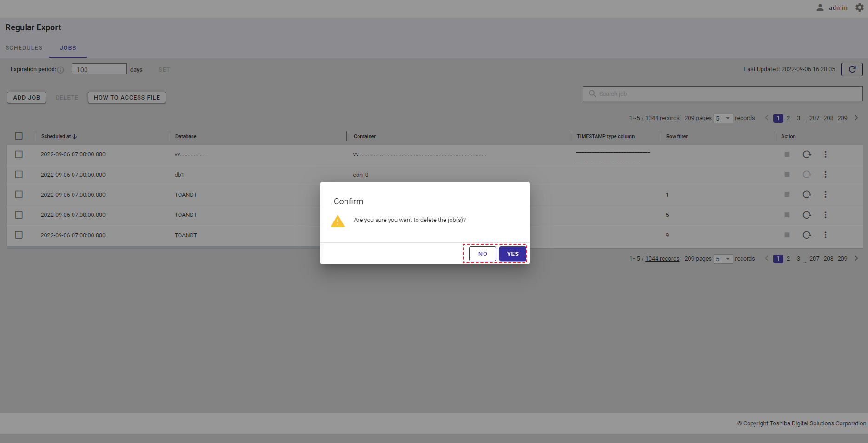Open the records-per-page dropdown above the table
Image resolution: width=868 pixels, height=443 pixels.
(723, 118)
